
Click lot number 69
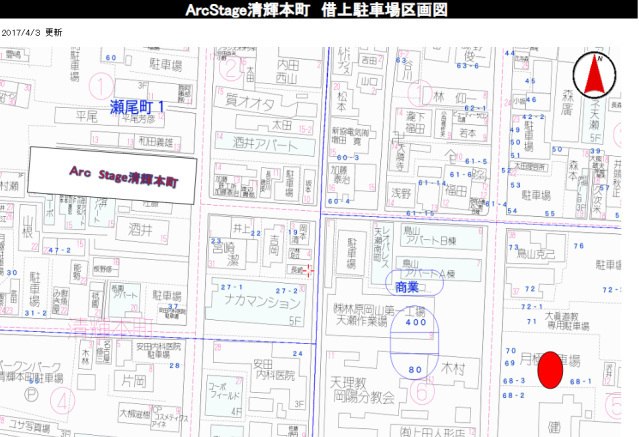509,363
